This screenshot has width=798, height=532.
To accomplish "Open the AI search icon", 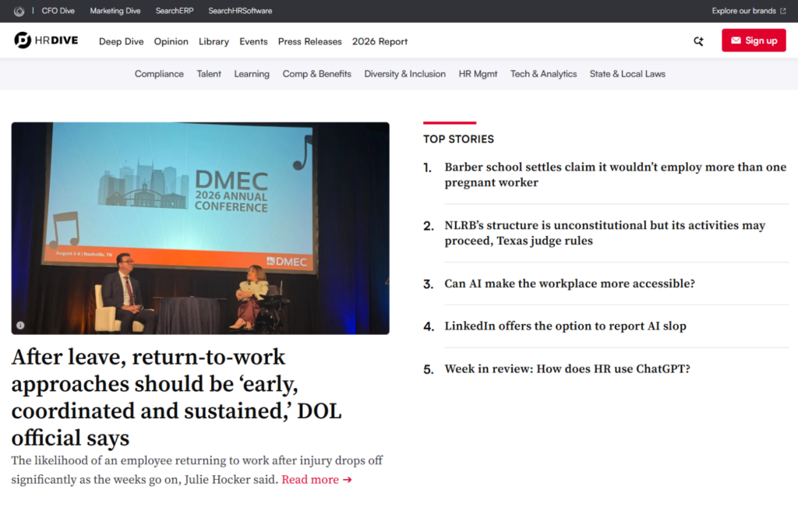I will pos(698,41).
